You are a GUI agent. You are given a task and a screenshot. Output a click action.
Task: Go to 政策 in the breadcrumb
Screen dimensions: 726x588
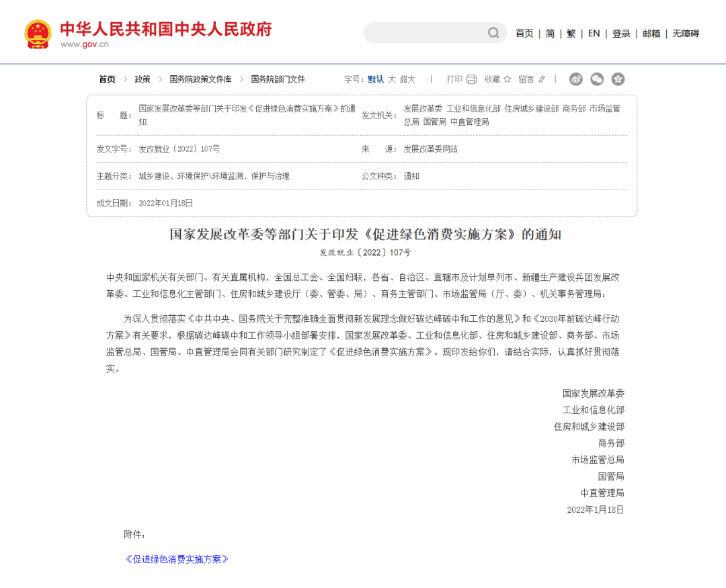tap(143, 79)
